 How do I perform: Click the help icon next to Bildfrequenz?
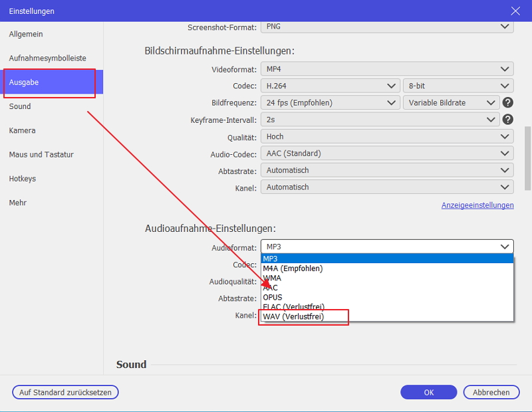pos(508,102)
